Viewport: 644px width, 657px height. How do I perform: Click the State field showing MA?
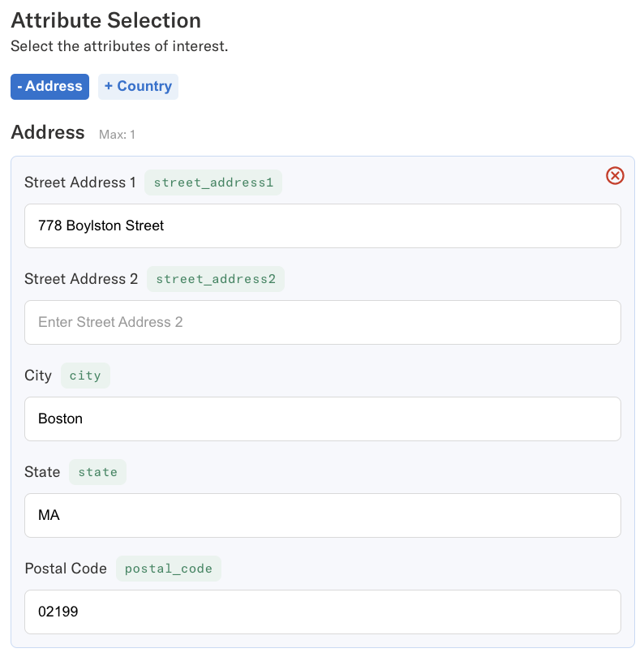click(322, 515)
